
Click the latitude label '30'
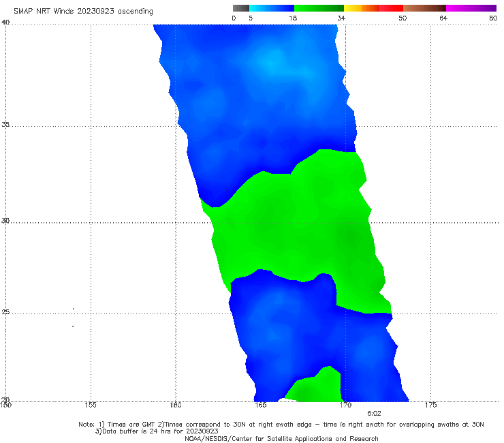[5, 221]
